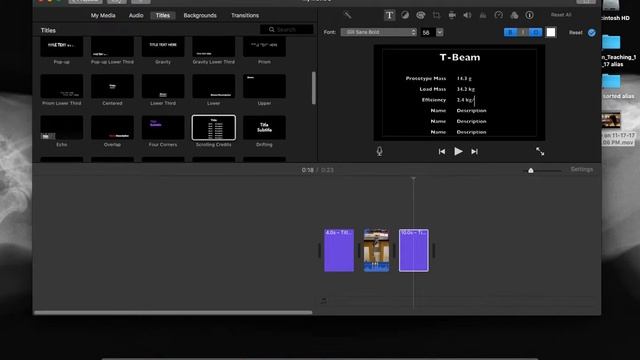Click the horizontal timeline scrollbar

(173, 313)
